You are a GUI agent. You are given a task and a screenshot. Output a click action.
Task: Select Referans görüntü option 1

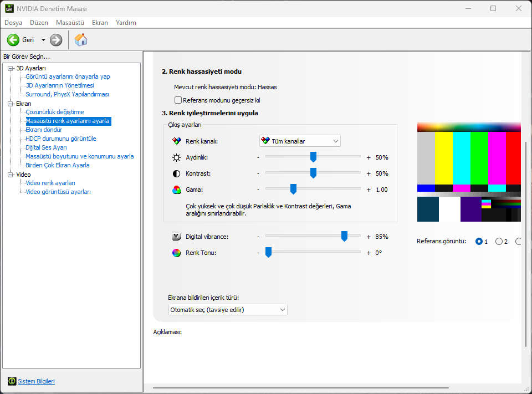point(479,241)
